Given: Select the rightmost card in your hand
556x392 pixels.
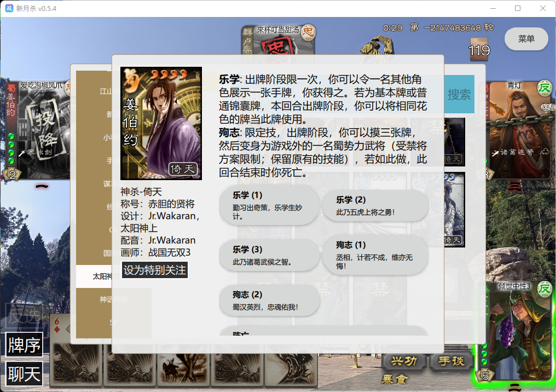Looking at the screenshot, I should coord(291,369).
